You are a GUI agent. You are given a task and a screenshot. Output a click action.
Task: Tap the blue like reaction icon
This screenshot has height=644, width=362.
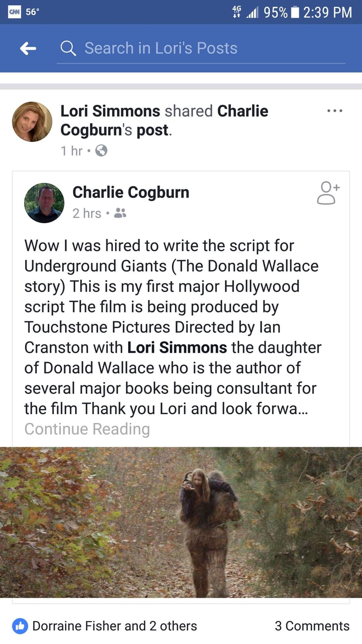pos(20,626)
